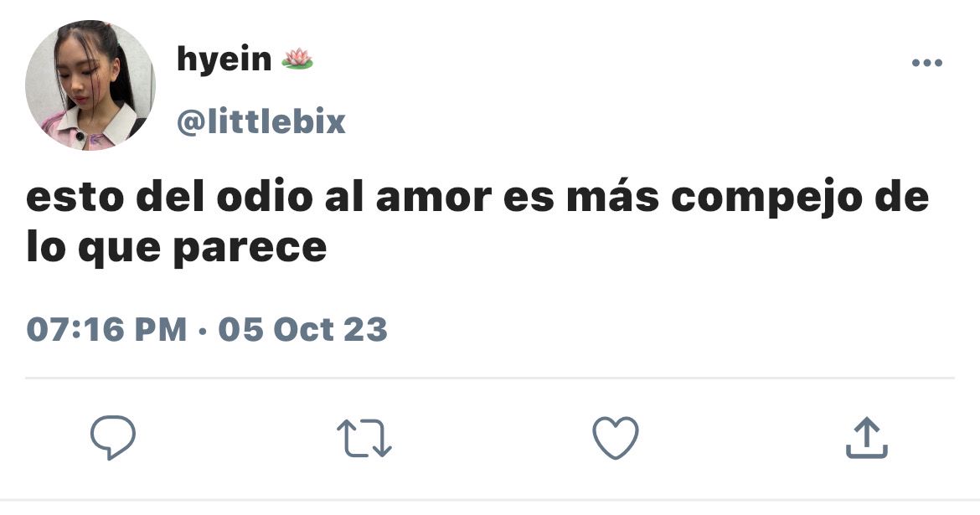Share the tweet using the upload arrow icon
This screenshot has width=980, height=515.
tap(866, 438)
